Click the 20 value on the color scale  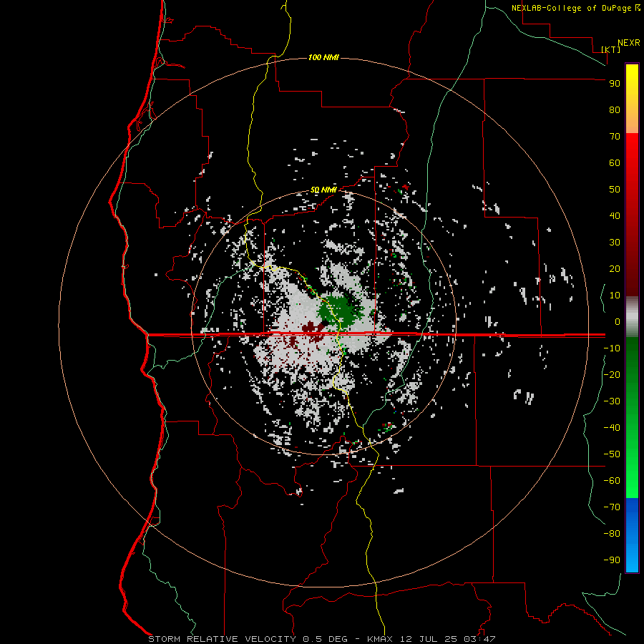coord(615,269)
